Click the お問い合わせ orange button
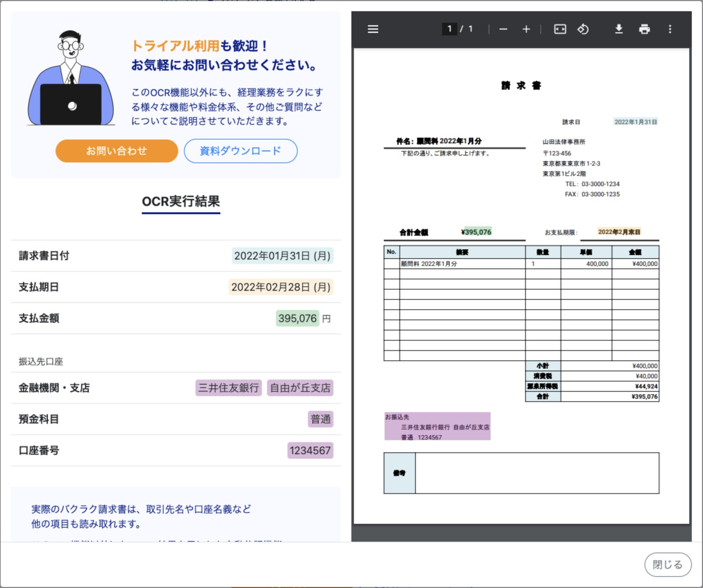703x588 pixels. (x=116, y=151)
